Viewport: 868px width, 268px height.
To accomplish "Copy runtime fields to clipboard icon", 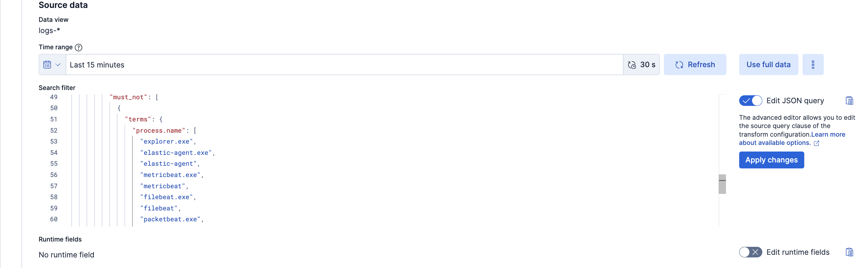I will 849,252.
